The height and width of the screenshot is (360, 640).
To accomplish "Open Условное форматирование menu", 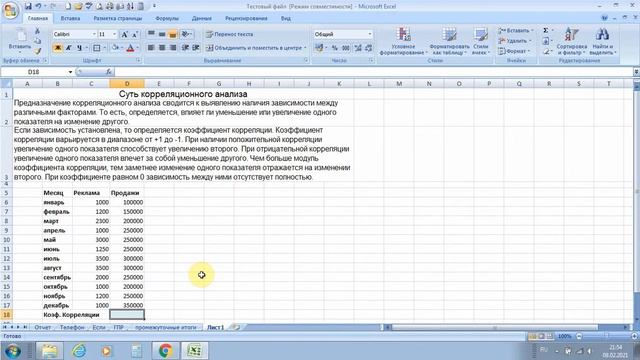I will [403, 41].
